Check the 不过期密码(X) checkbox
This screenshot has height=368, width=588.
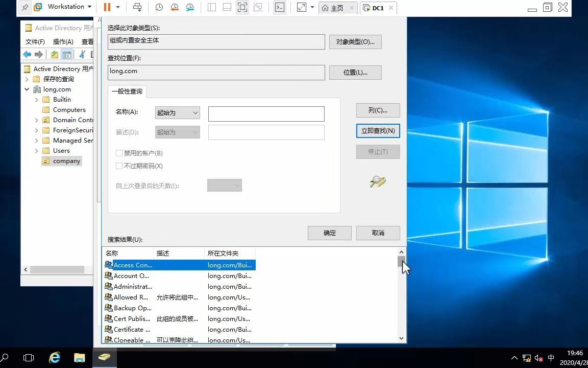119,166
